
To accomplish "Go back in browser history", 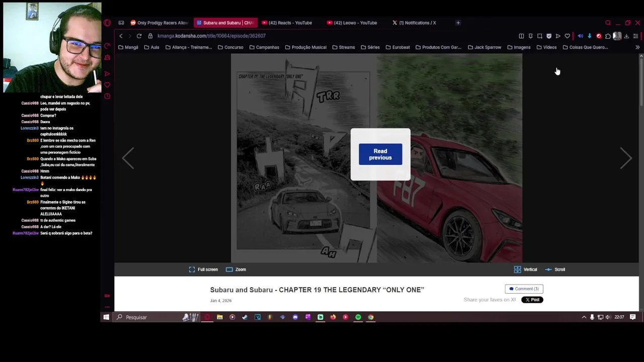I will (x=121, y=36).
